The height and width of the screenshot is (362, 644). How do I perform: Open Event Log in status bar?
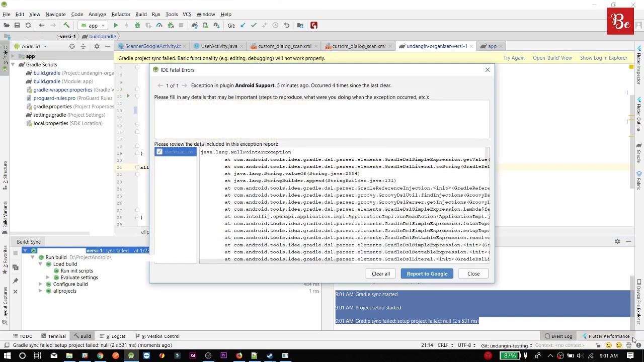pos(558,336)
